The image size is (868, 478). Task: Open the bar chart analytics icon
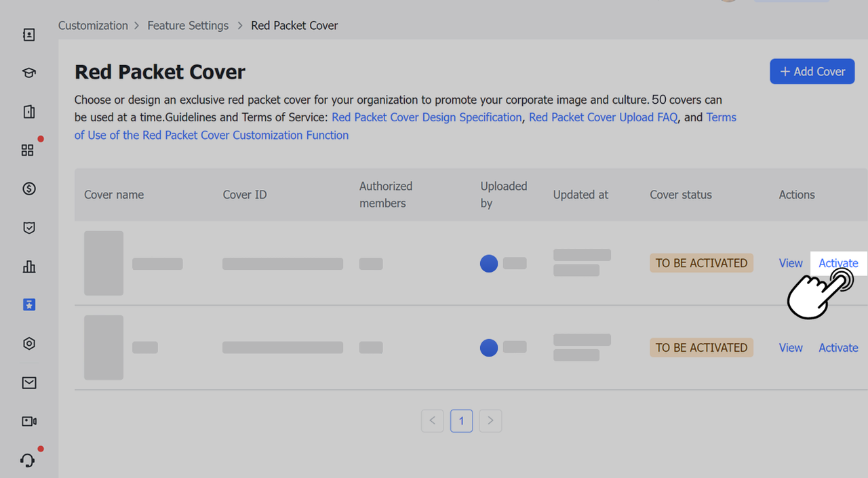point(28,266)
